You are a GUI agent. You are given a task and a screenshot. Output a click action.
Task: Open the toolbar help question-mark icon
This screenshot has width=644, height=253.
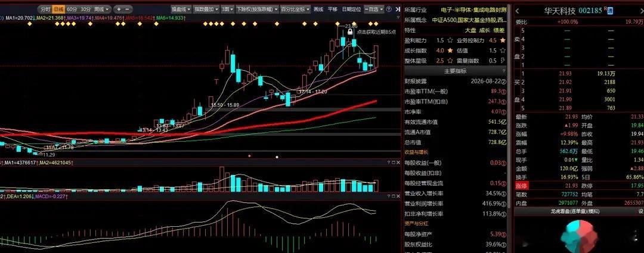click(x=389, y=9)
